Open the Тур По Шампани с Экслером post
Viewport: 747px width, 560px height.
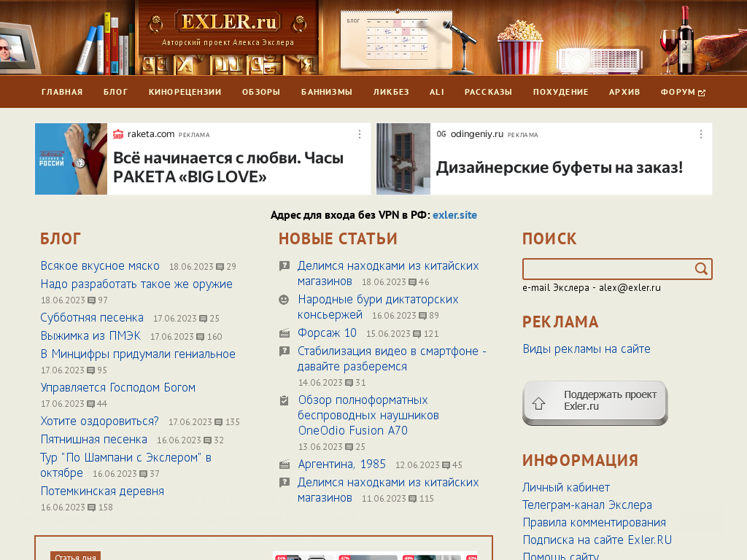126,465
